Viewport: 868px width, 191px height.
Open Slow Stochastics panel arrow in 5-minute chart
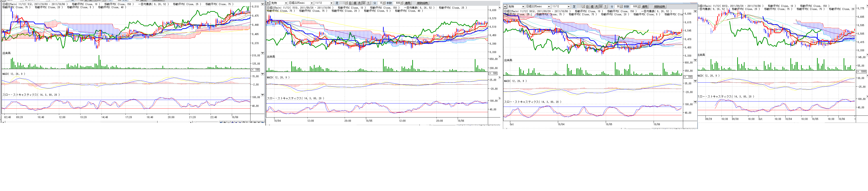pos(262,95)
